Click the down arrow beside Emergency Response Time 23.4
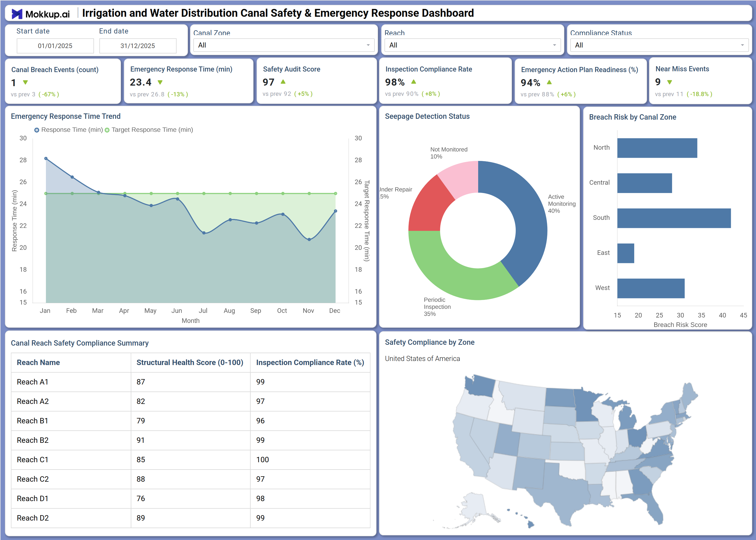Screen dimensions: 756x540 tap(160, 82)
